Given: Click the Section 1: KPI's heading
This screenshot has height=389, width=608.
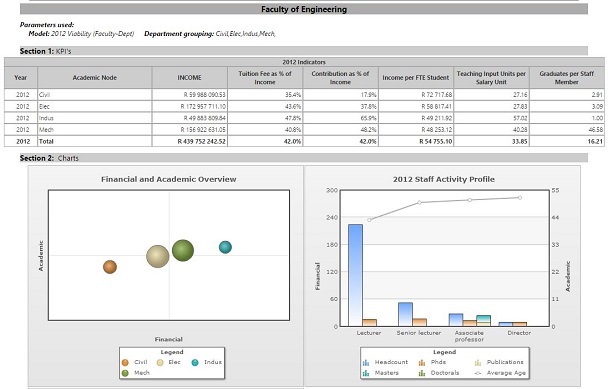Looking at the screenshot, I should (304, 51).
